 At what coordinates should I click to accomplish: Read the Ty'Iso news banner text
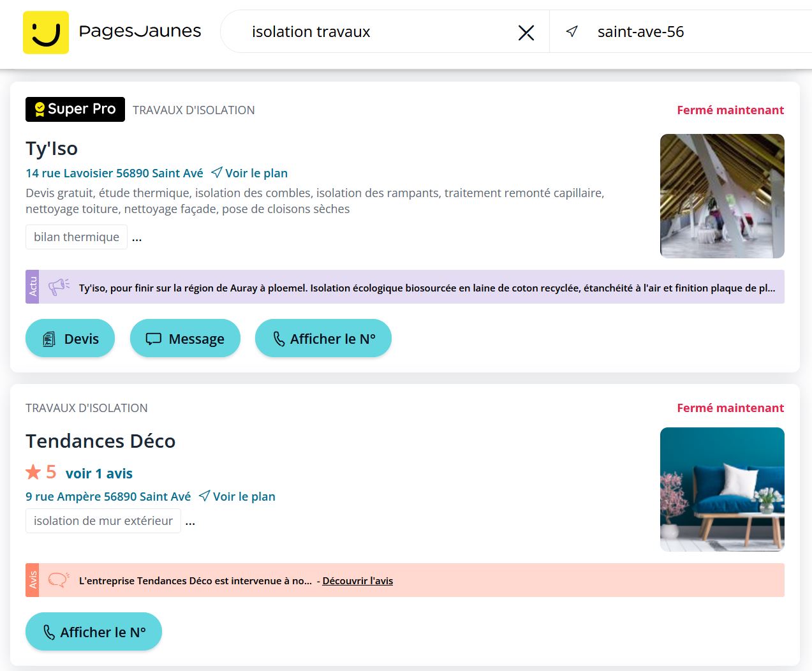427,288
